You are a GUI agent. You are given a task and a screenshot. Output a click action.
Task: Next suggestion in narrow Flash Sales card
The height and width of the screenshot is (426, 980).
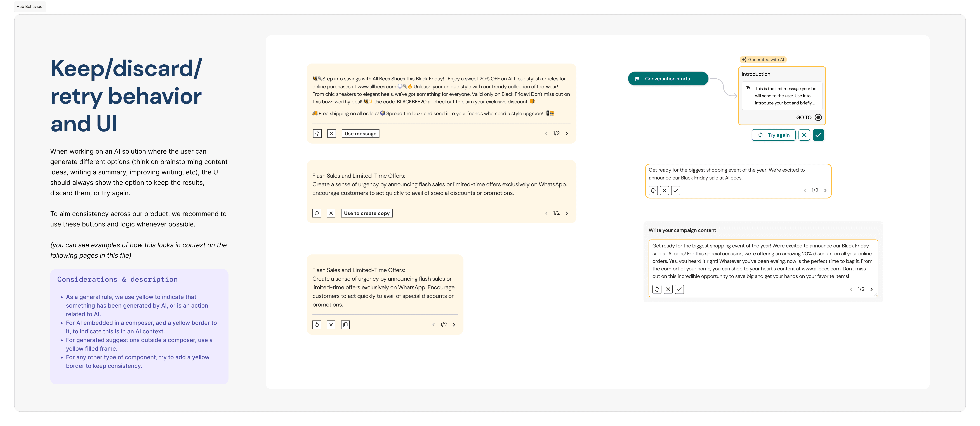click(454, 325)
